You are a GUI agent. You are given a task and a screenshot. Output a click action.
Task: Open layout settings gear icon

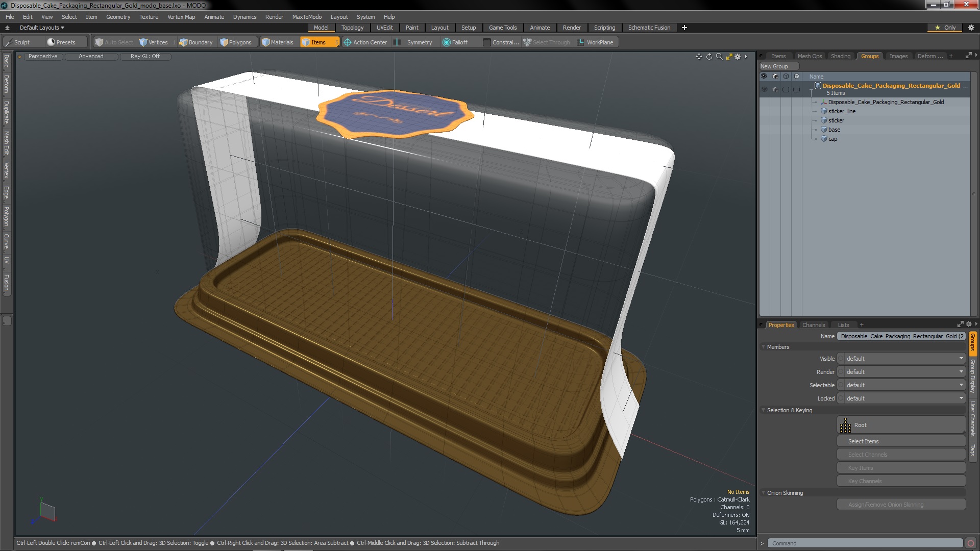(971, 28)
